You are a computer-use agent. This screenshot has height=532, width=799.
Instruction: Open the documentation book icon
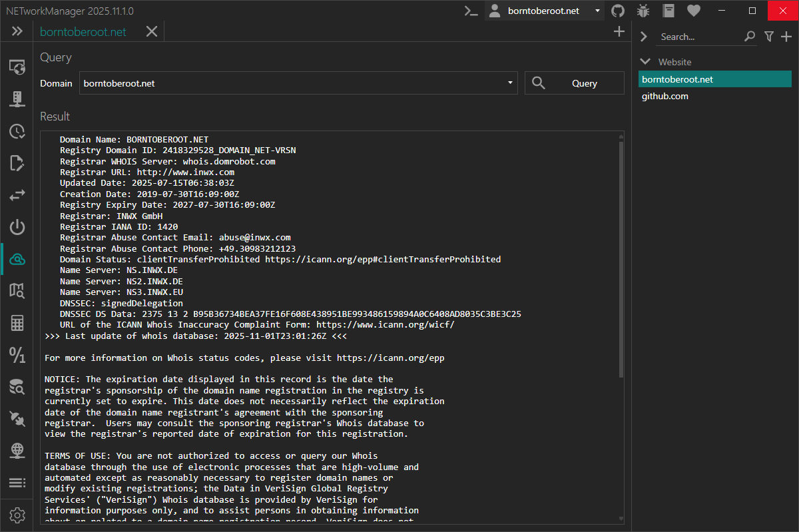pyautogui.click(x=668, y=11)
